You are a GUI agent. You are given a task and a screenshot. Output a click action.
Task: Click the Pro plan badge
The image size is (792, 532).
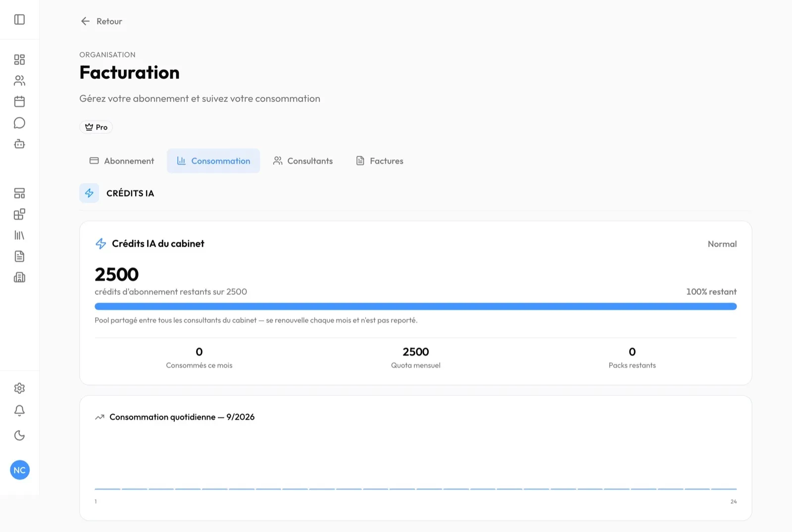(x=96, y=127)
